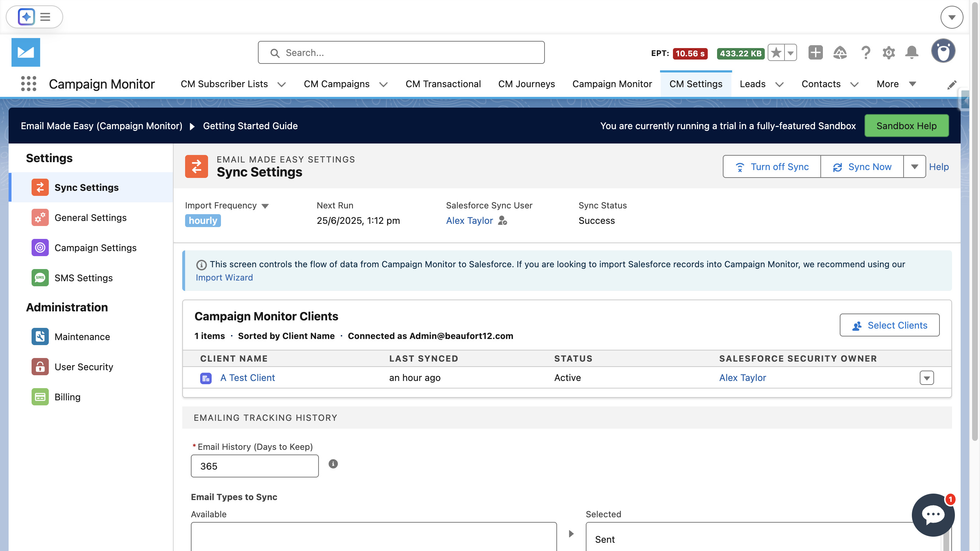Click the A Test Client record icon
The height and width of the screenshot is (551, 980).
pos(206,378)
